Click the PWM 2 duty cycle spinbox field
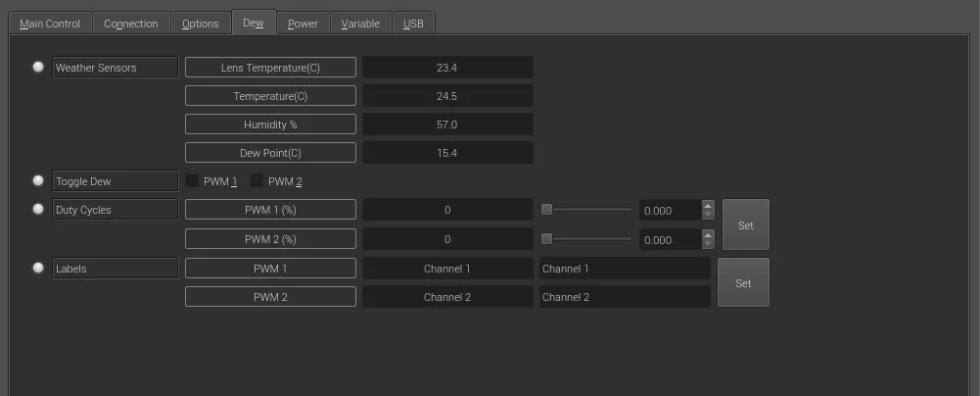This screenshot has height=396, width=980. (670, 239)
